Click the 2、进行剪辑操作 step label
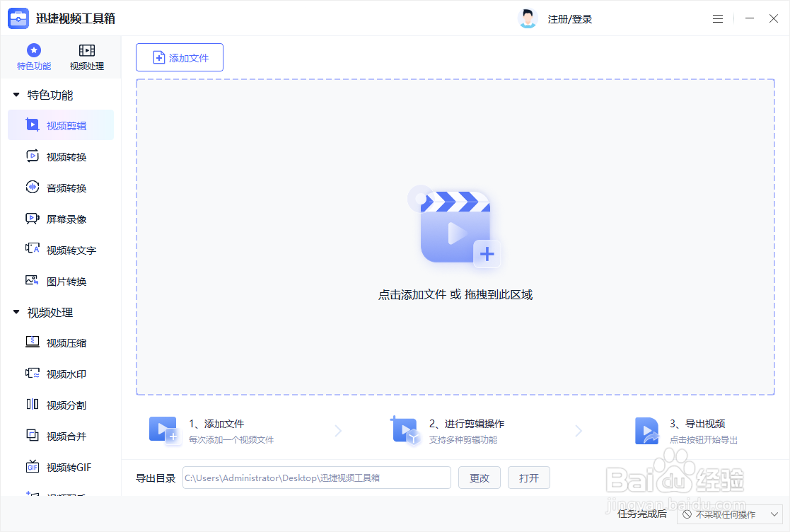Viewport: 790px width, 532px height. point(467,424)
